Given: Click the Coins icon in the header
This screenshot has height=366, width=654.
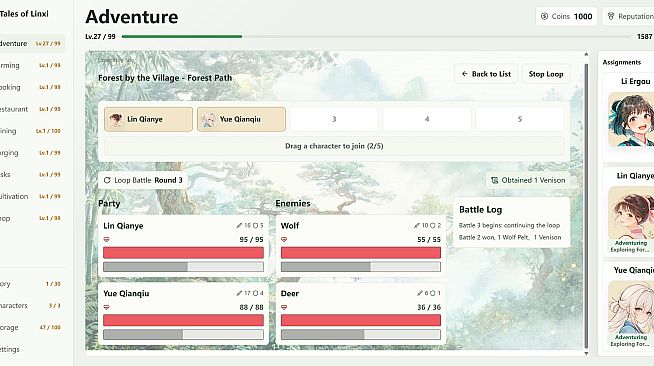Looking at the screenshot, I should 544,16.
